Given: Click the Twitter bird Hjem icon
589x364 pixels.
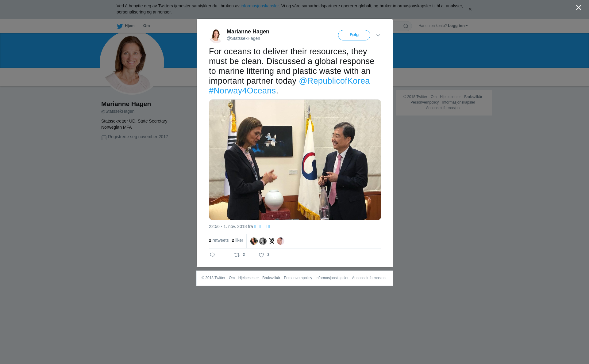Looking at the screenshot, I should [120, 26].
